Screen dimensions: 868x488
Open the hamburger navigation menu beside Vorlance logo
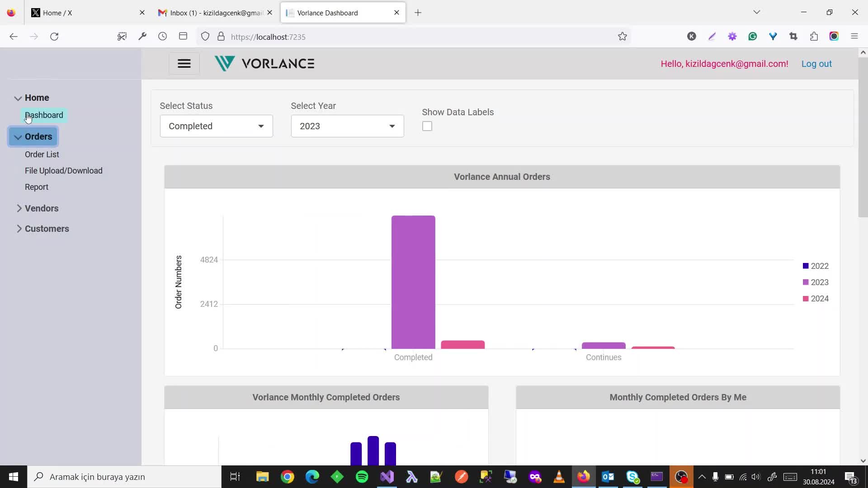[x=184, y=63]
